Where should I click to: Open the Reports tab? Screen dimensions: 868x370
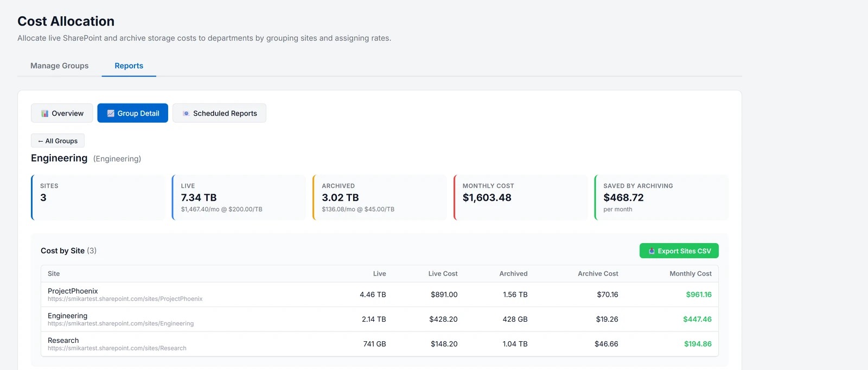tap(129, 66)
